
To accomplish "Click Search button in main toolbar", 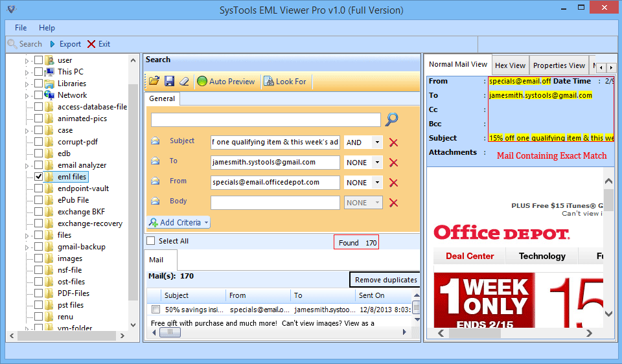I will click(x=25, y=44).
